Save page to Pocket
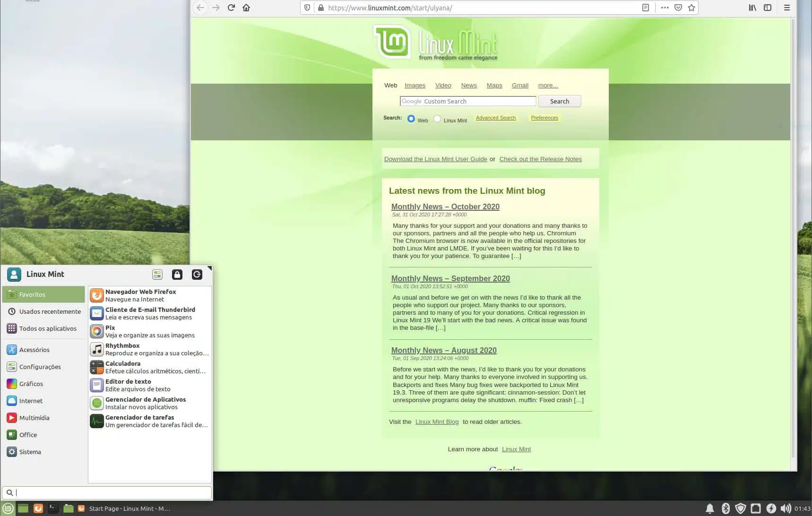This screenshot has height=516, width=812. point(678,8)
